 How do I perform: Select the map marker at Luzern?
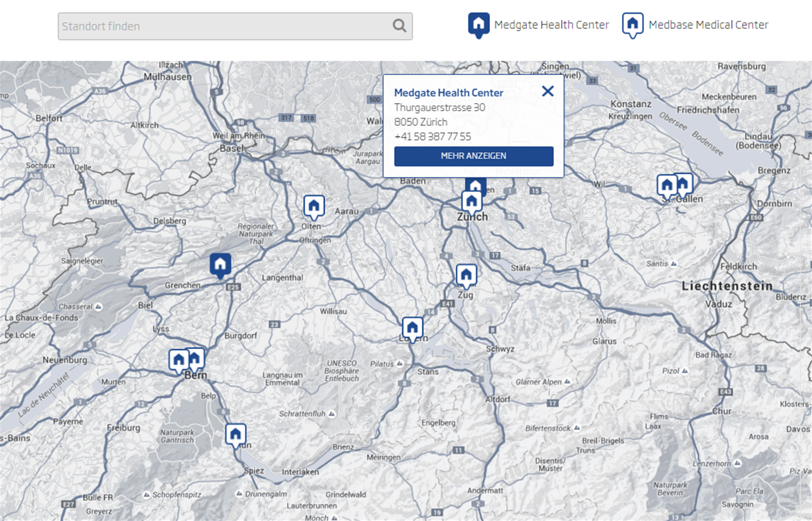[412, 329]
